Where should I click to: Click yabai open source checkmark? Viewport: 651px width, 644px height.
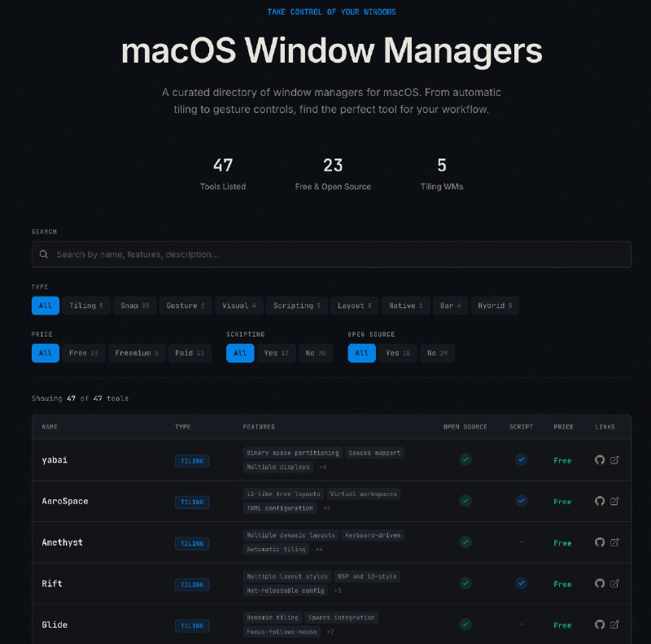465,459
